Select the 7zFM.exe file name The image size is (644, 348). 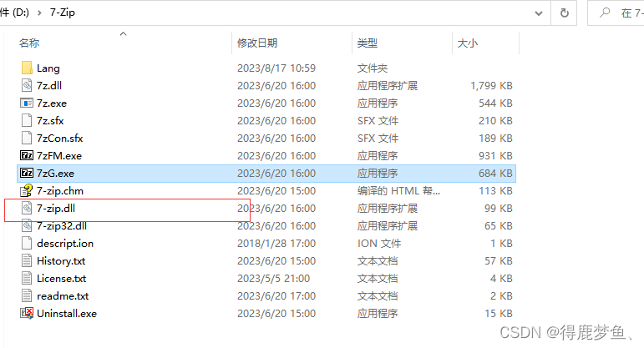point(59,155)
